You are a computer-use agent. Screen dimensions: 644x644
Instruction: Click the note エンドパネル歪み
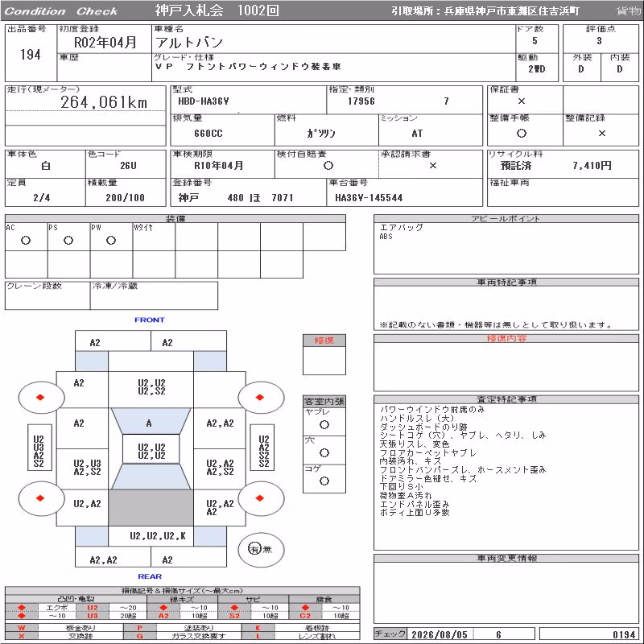(x=415, y=504)
